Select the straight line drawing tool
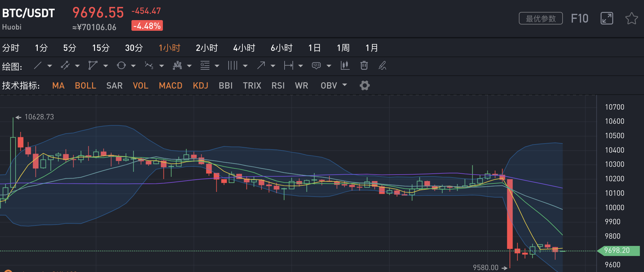Viewport: 644px width, 272px height. (38, 65)
